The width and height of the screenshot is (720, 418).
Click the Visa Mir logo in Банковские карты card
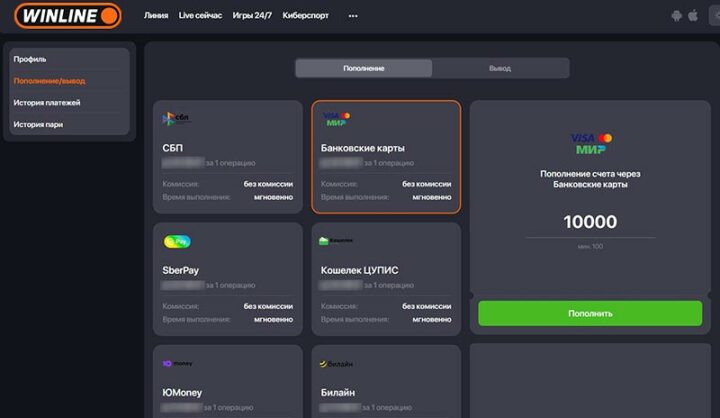(336, 119)
